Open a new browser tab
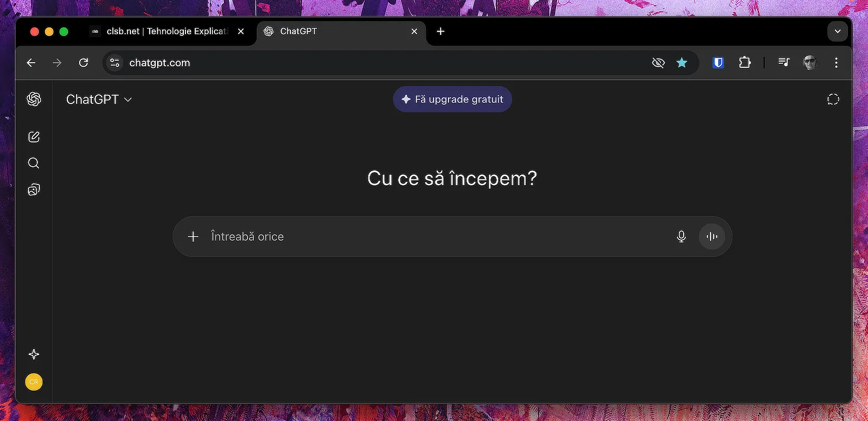This screenshot has height=421, width=868. 440,32
